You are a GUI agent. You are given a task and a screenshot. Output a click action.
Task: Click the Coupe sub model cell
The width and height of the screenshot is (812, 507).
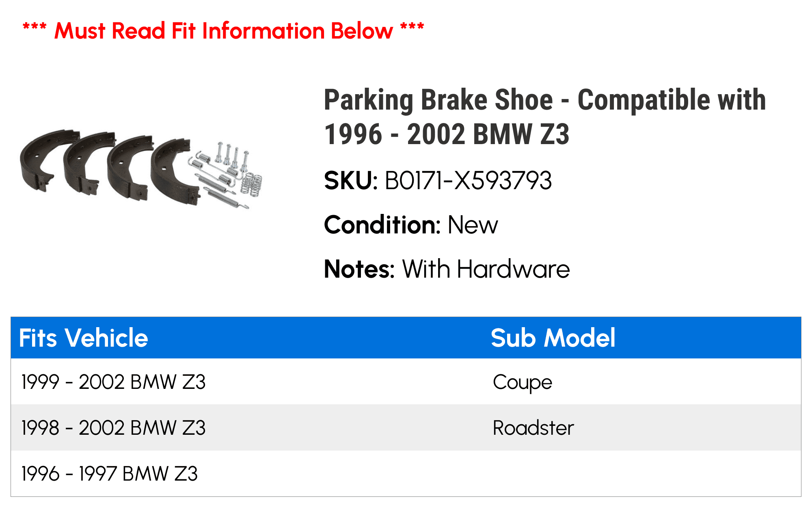pos(523,382)
